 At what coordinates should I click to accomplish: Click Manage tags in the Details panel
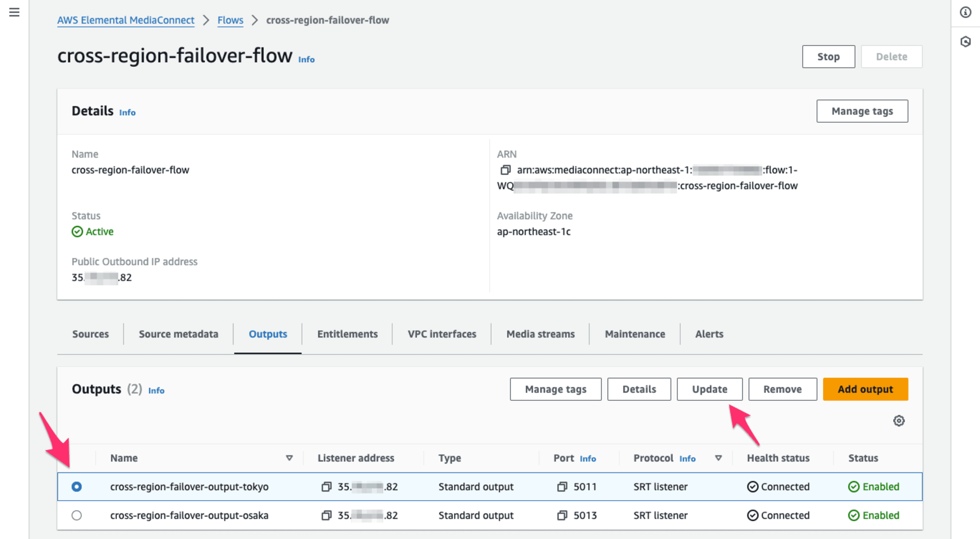(862, 111)
